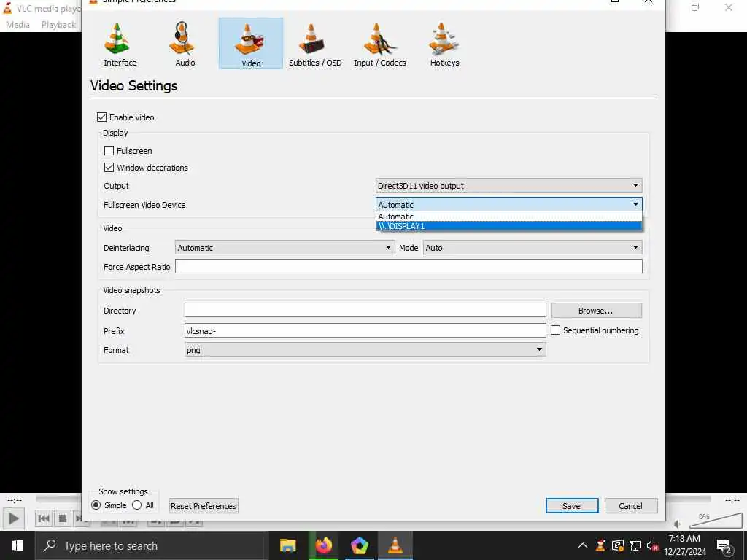Open Firefox from the taskbar
Screen dimensions: 747x560
point(324,545)
